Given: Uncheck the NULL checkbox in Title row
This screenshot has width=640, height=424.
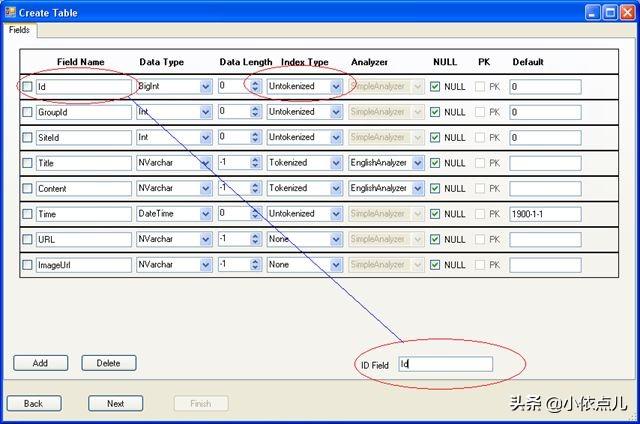Looking at the screenshot, I should point(435,162).
